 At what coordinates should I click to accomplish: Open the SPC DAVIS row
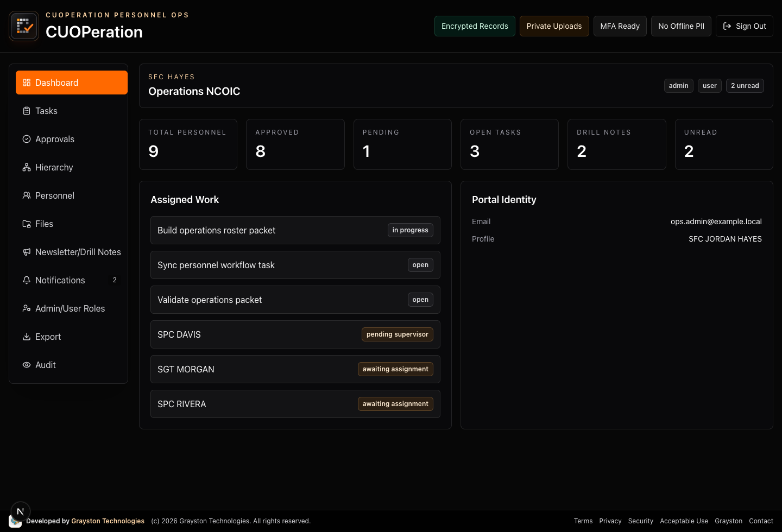tap(295, 334)
